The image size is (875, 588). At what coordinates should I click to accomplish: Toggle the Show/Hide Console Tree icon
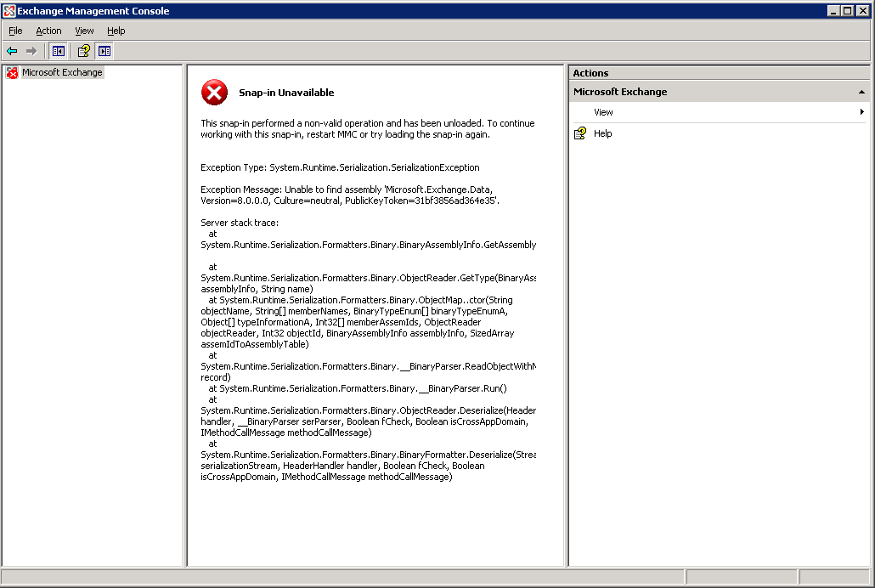[x=58, y=51]
